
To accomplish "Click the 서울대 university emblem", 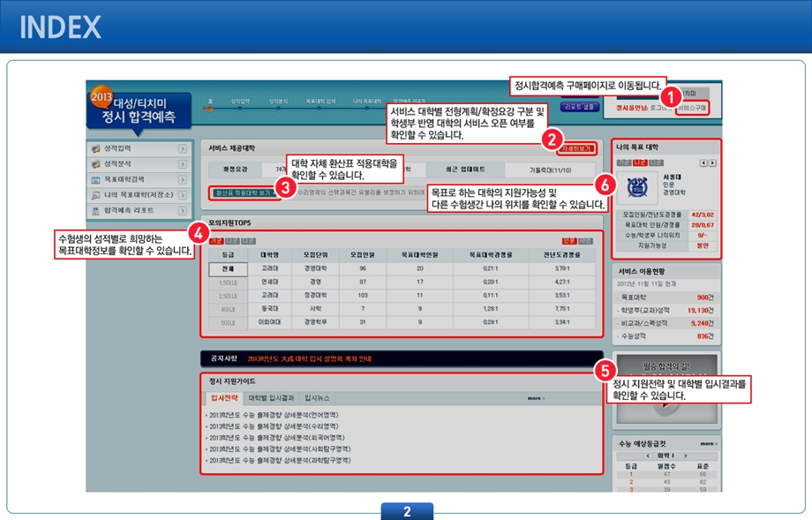I will point(637,187).
